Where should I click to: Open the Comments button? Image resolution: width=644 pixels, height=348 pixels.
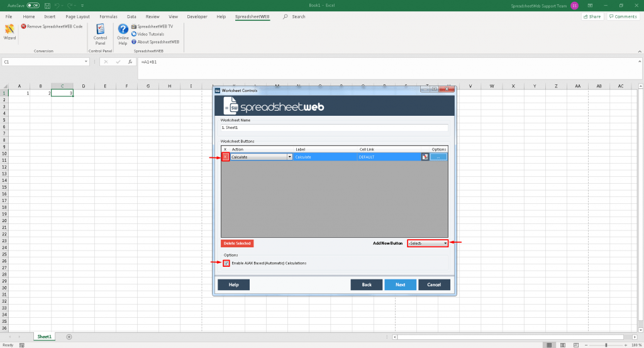[x=623, y=17]
